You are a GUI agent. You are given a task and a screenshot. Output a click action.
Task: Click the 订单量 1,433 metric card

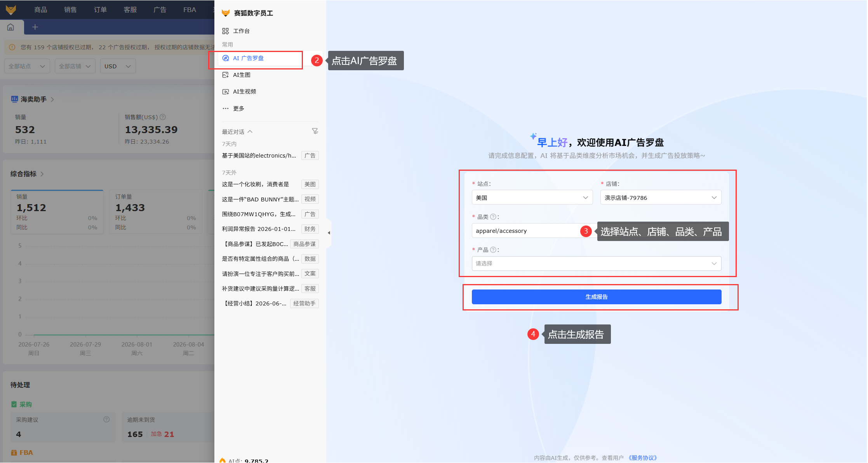156,212
